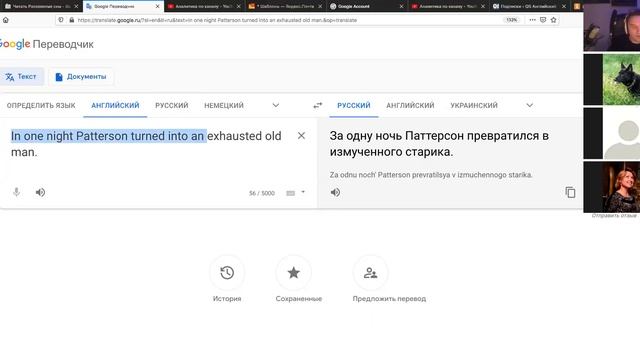Choose Русский as target language
Viewport: 640px width, 360px height.
(x=353, y=105)
